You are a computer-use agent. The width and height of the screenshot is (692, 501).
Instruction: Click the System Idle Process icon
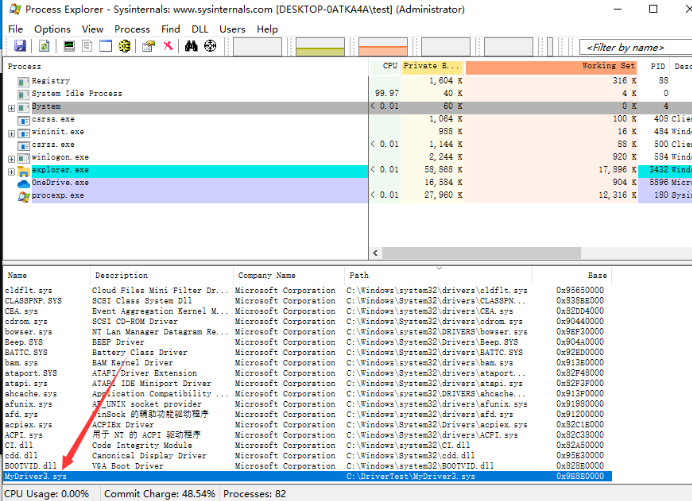tap(23, 94)
